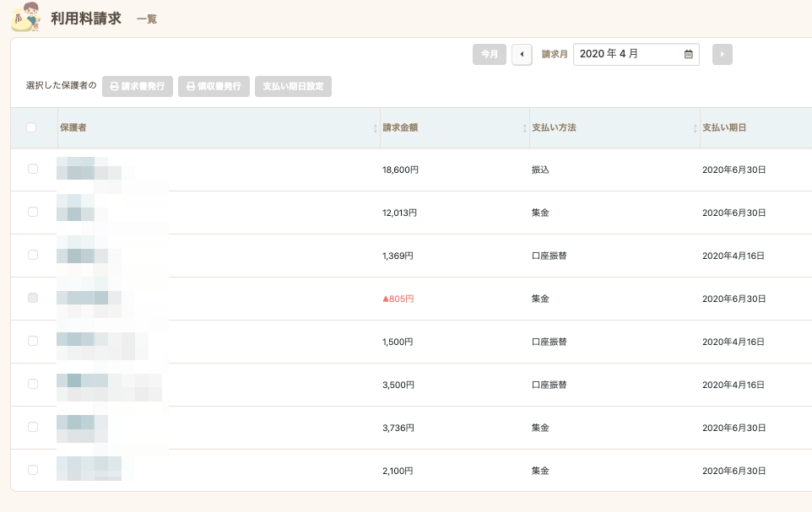
Task: Click sort arrows on 請求金額 column
Action: (x=524, y=128)
